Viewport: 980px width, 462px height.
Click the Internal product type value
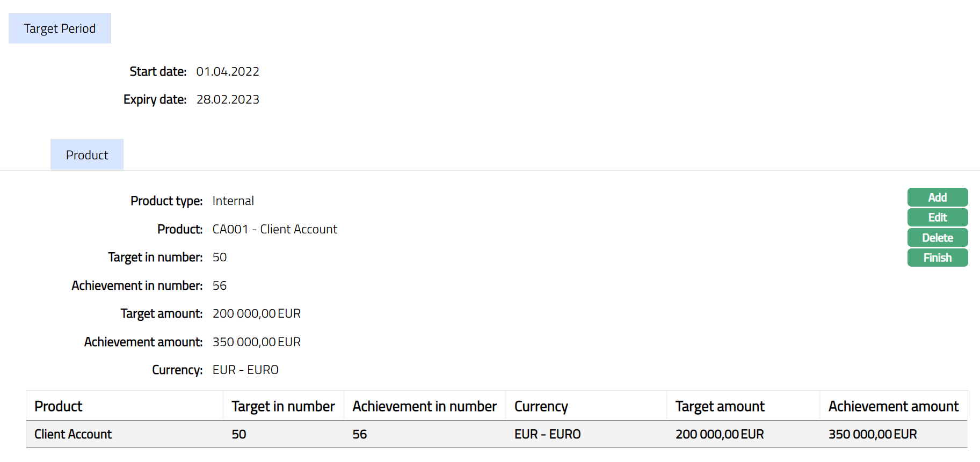233,201
